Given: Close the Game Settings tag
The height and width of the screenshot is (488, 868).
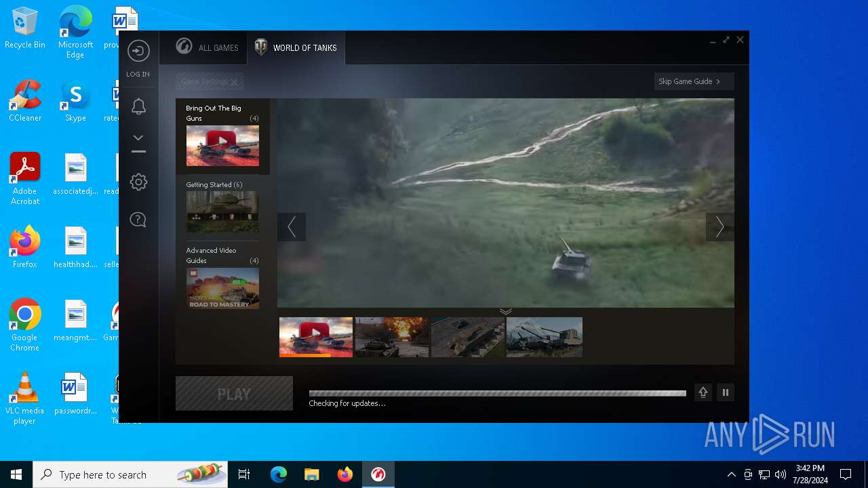Looking at the screenshot, I should [x=234, y=82].
